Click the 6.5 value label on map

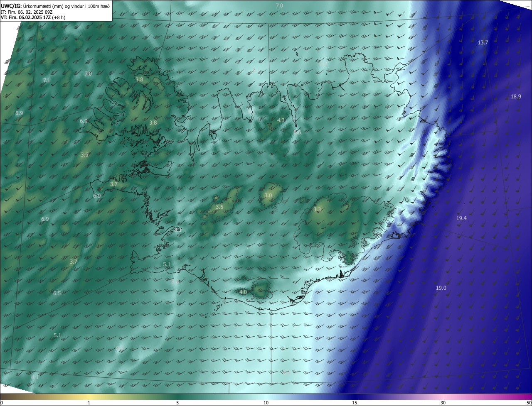click(x=57, y=293)
